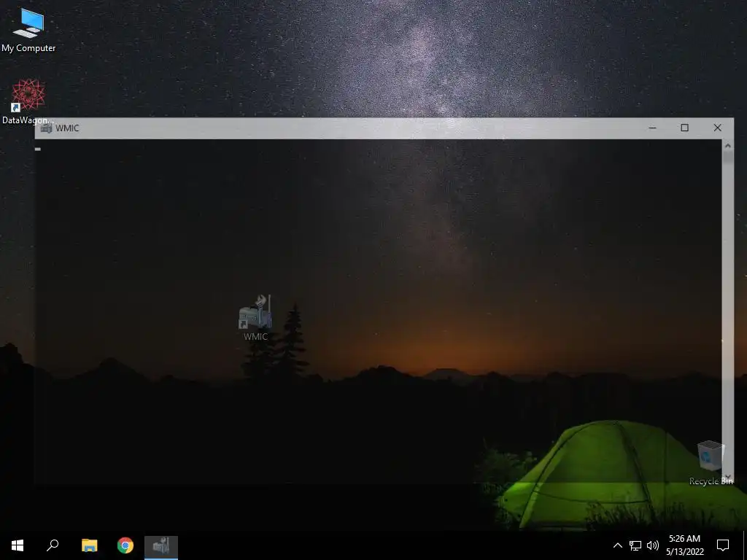Select the WMIC desktop shortcut icon

coord(256,318)
